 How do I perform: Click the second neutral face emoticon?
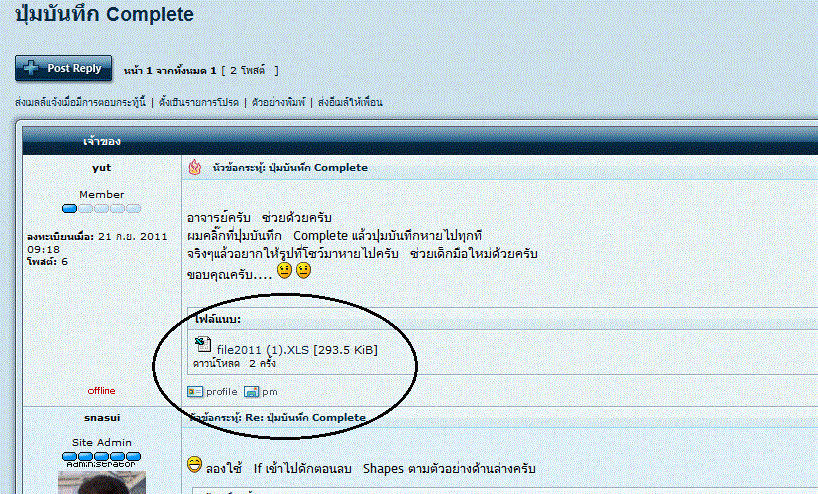[302, 271]
